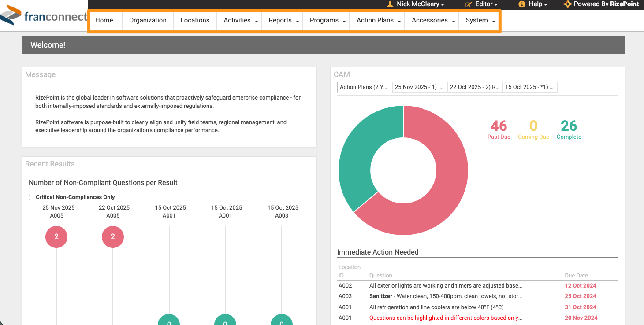Expand the Activities dropdown menu

click(x=241, y=20)
